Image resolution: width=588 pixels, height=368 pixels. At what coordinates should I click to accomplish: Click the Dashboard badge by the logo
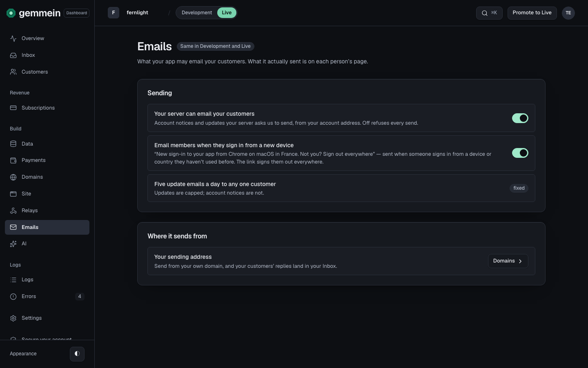click(77, 13)
